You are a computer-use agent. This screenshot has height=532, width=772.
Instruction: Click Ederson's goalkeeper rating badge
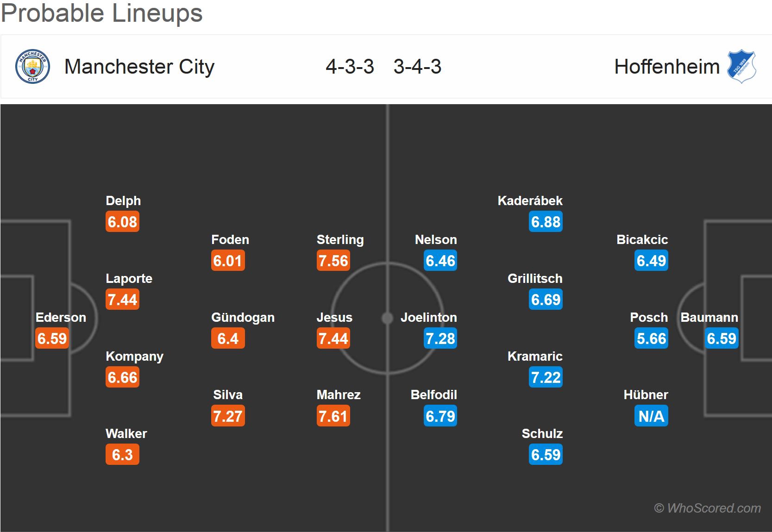52,338
